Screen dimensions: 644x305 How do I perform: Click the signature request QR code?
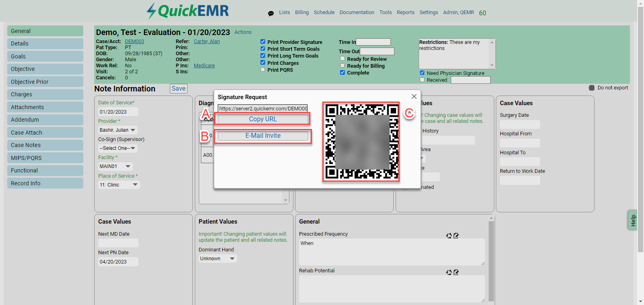361,141
